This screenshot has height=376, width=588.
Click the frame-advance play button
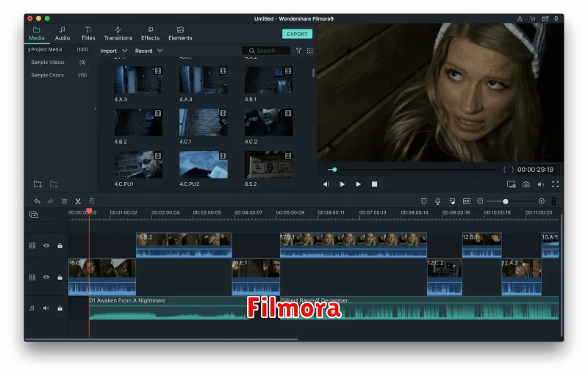point(342,184)
